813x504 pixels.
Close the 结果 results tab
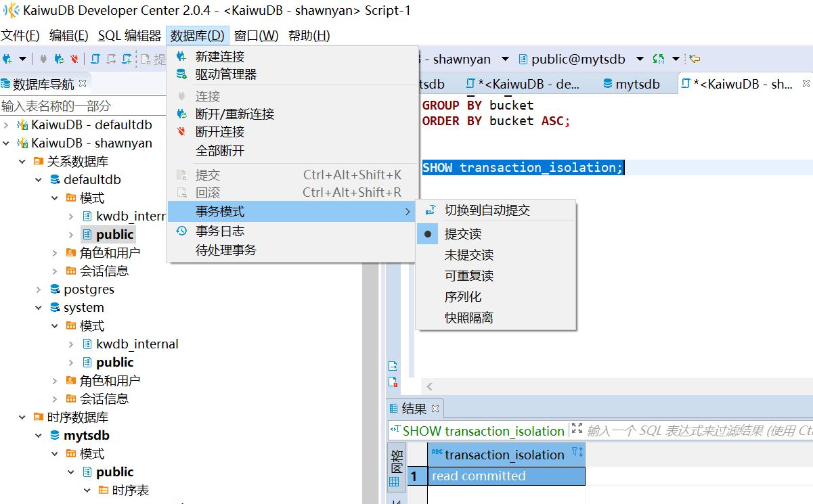(x=435, y=408)
